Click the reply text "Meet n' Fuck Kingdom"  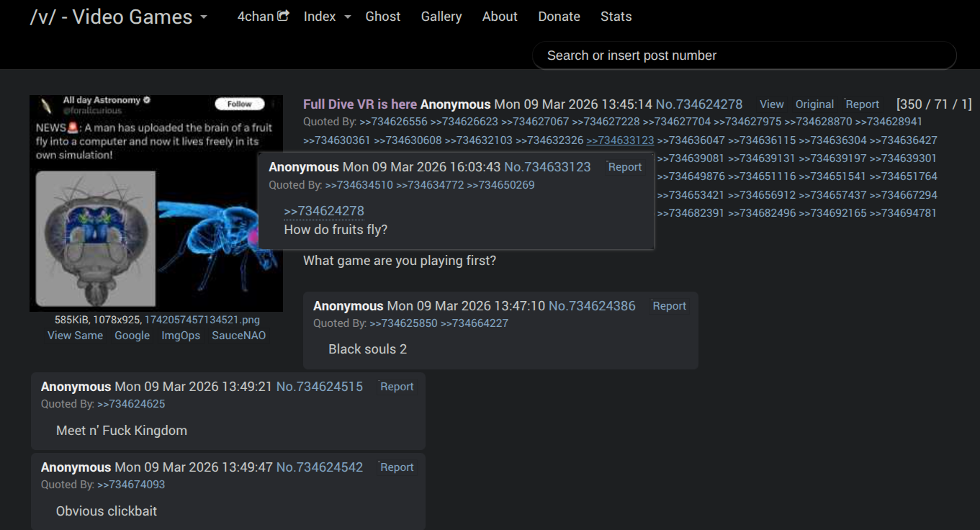click(122, 431)
